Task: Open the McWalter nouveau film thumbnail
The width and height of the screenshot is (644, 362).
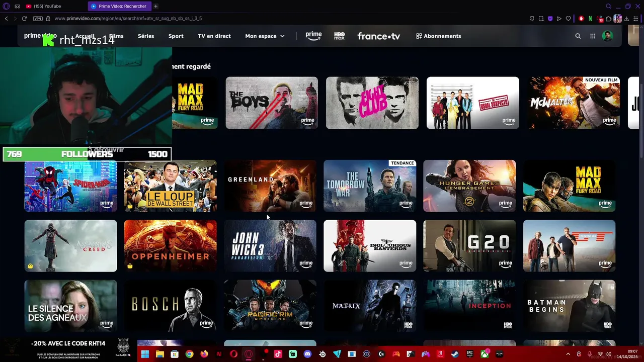Action: (x=574, y=103)
